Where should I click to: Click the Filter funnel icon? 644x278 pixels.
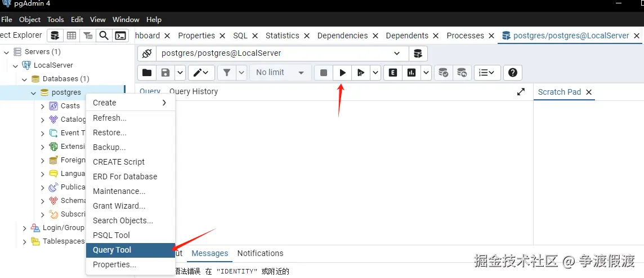pos(227,73)
